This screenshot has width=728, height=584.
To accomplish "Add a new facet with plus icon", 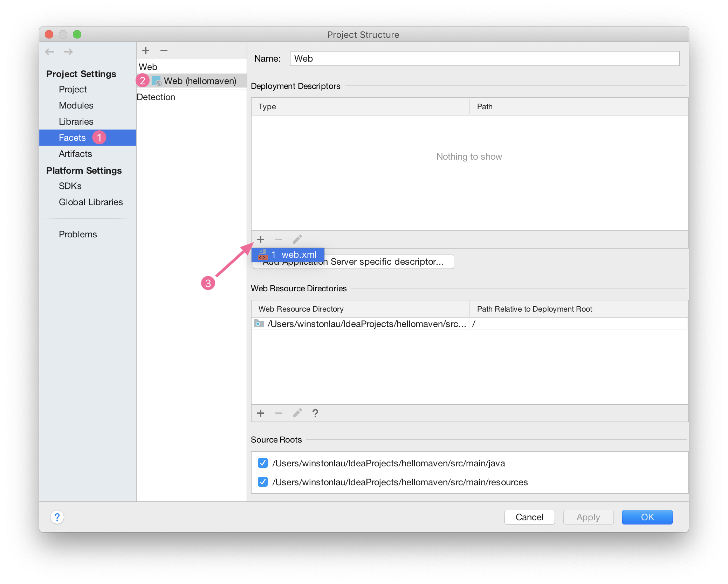I will point(146,50).
